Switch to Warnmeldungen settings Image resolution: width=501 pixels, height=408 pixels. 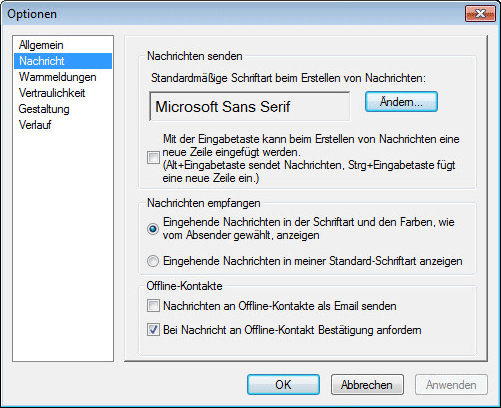point(58,77)
